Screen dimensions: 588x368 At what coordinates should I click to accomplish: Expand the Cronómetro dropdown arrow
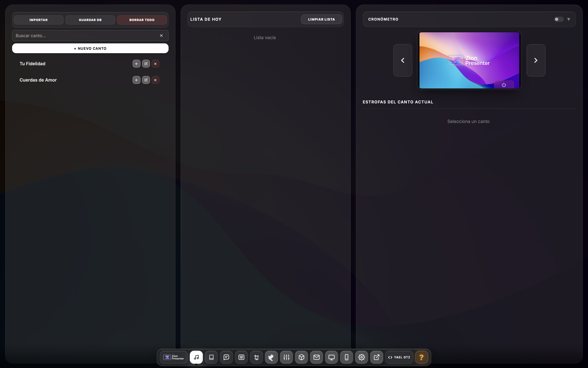point(569,19)
